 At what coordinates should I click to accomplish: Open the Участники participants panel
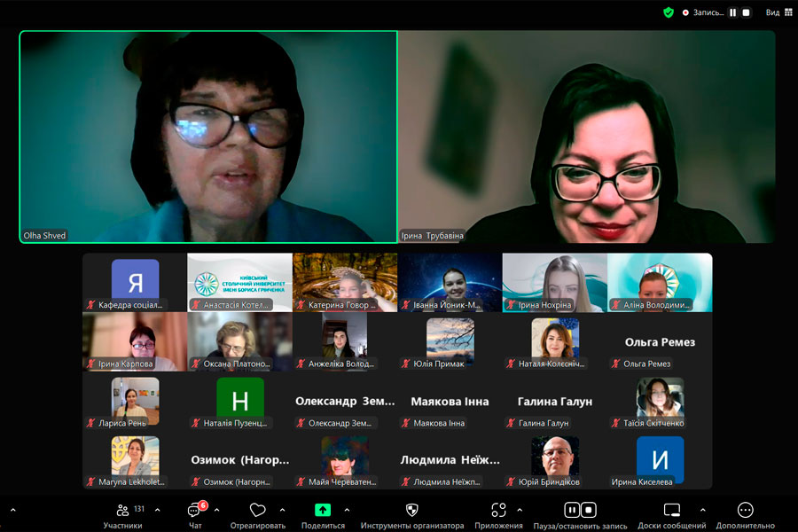[122, 516]
